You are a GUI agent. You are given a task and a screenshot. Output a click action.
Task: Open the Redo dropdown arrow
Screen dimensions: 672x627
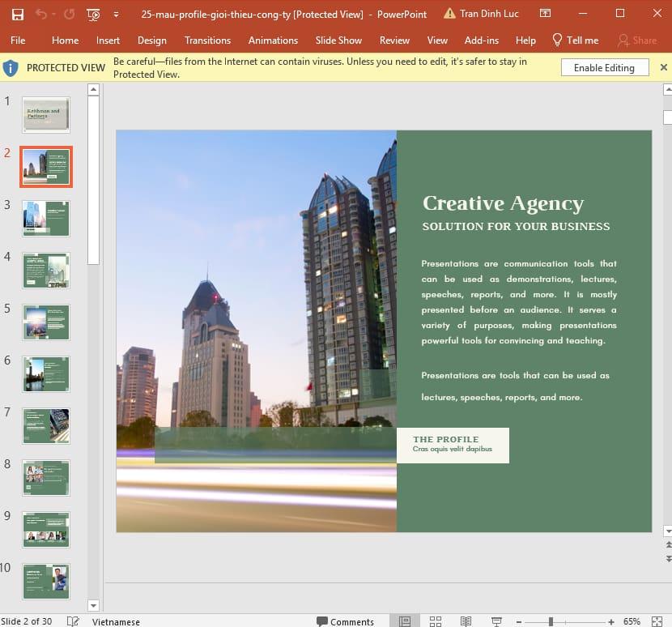[x=53, y=14]
